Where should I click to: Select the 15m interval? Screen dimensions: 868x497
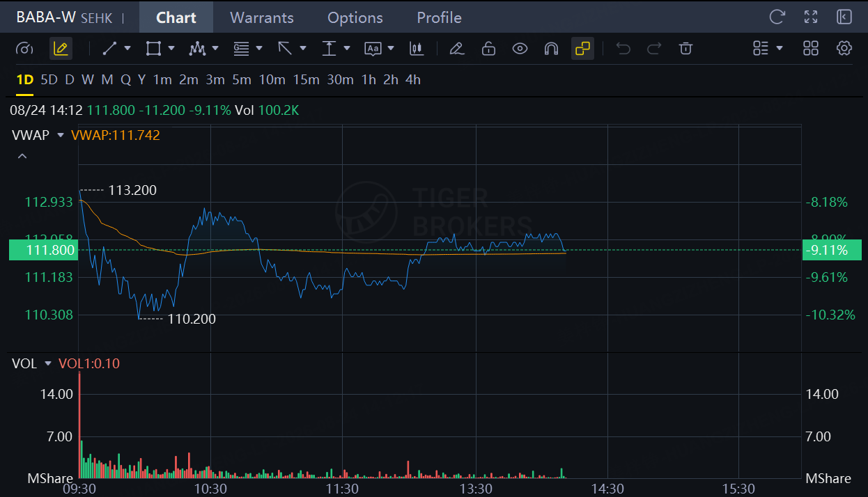pyautogui.click(x=306, y=80)
